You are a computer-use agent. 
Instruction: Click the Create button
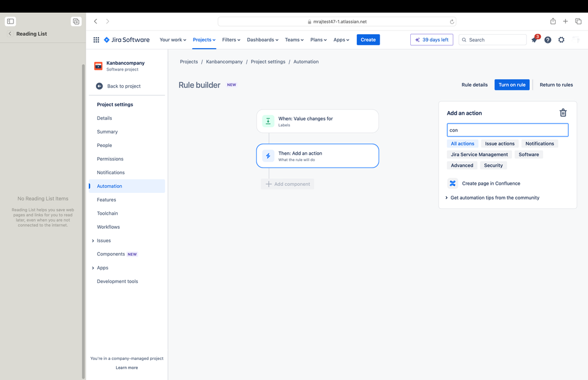pos(368,40)
